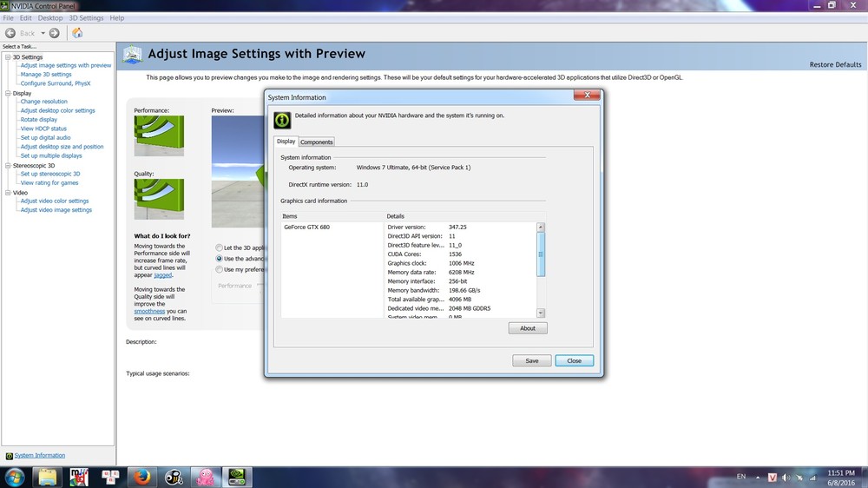Click the Forward navigation arrow icon
This screenshot has height=488, width=868.
(54, 33)
